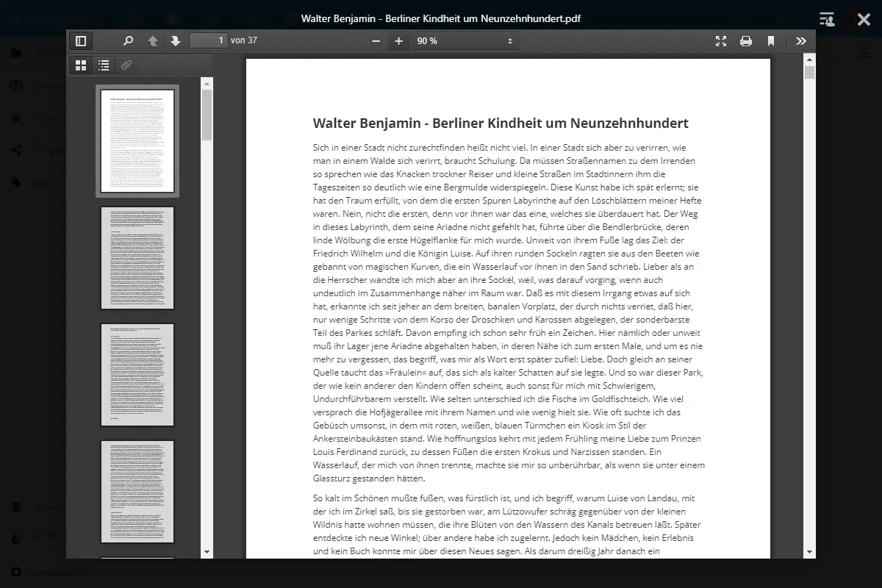Open the tools overflow menu
This screenshot has height=588, width=882.
[x=801, y=41]
